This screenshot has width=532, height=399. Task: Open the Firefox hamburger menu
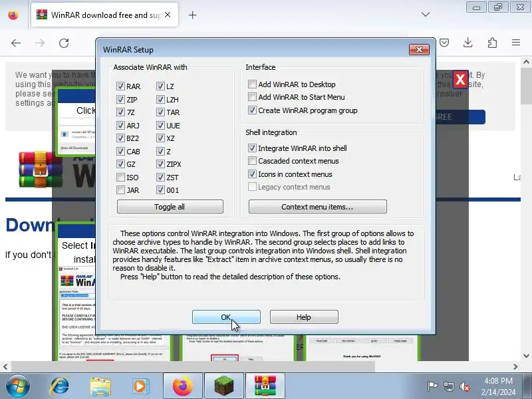[x=516, y=43]
